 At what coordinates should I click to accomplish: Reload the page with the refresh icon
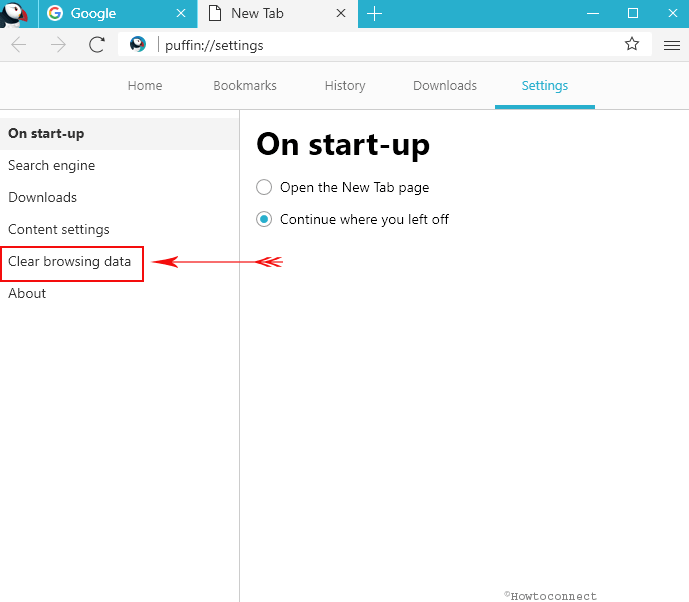point(97,44)
